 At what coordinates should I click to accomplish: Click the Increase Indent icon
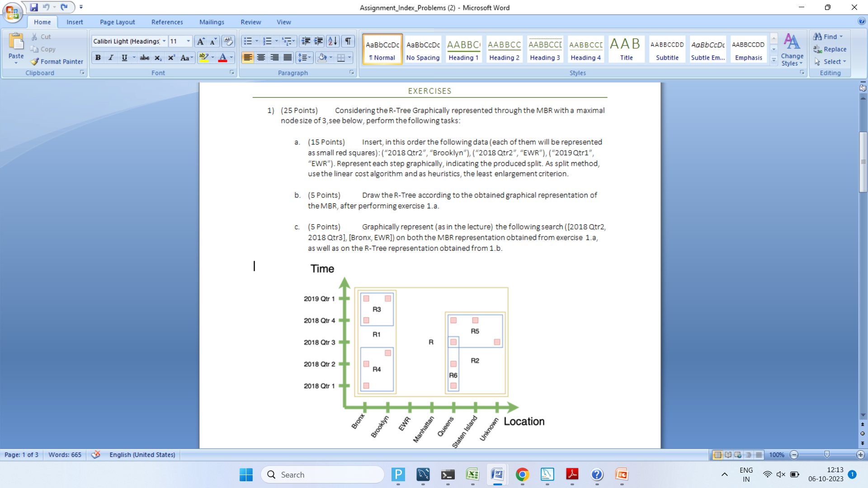click(319, 41)
